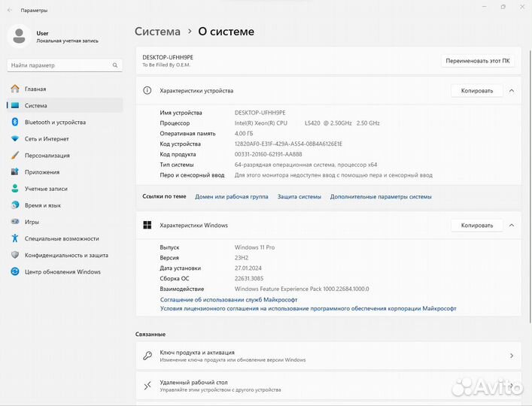Click the Wi-Fi network icon in sidebar

click(x=15, y=138)
